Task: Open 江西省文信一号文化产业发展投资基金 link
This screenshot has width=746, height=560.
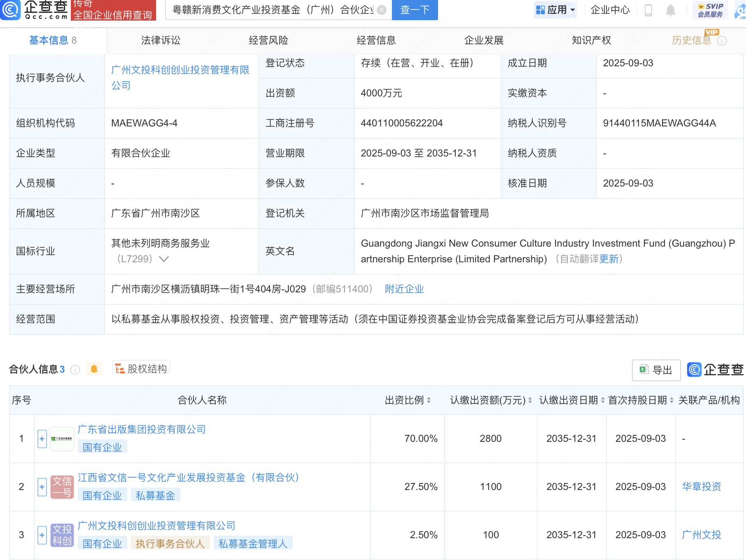Action: click(x=188, y=478)
